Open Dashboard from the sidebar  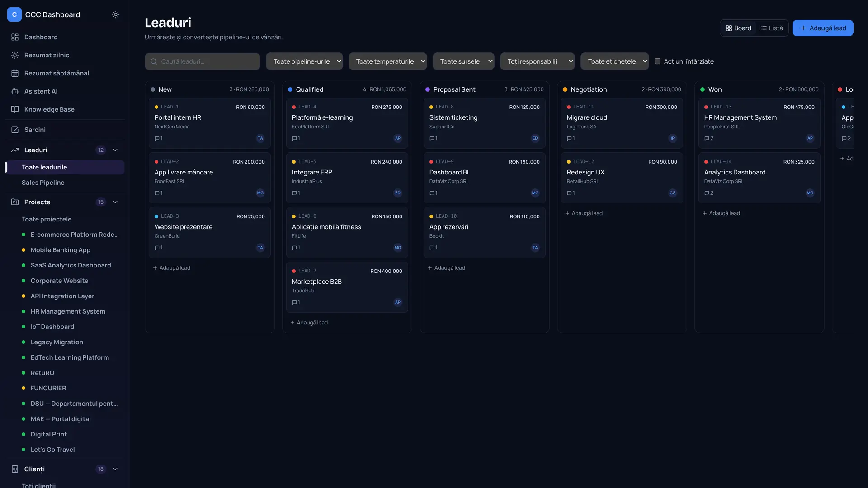coord(65,37)
